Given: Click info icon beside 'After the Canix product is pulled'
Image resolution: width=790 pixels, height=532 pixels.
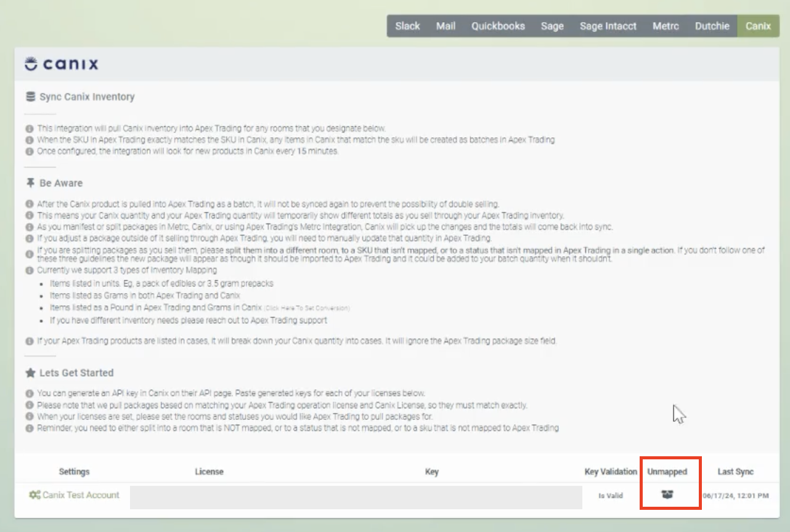Looking at the screenshot, I should [29, 204].
